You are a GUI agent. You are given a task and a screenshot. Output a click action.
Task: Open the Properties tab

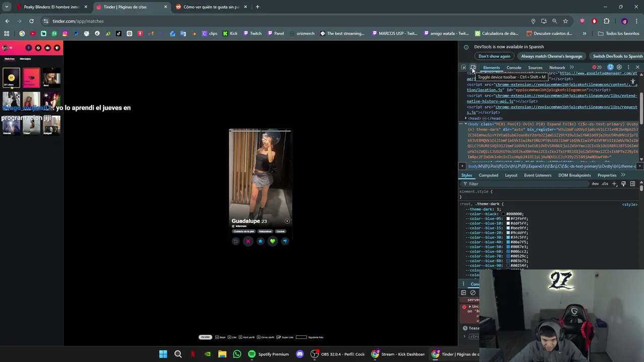607,175
